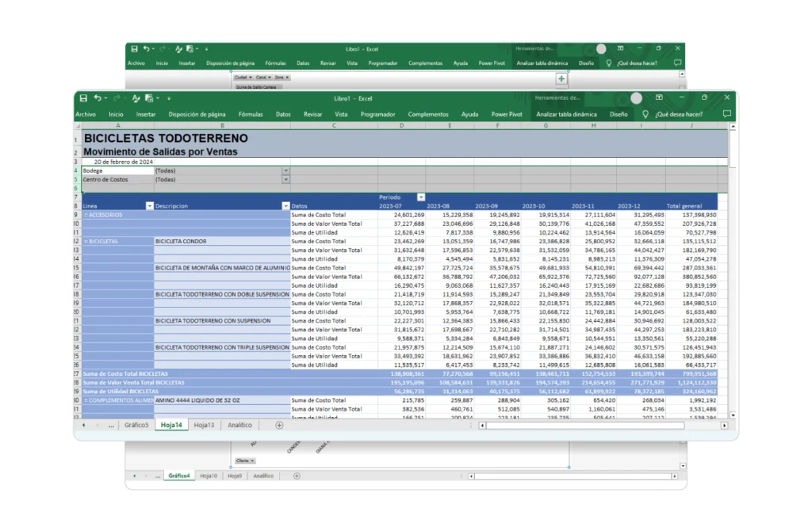812x520 pixels.
Task: Click horizontal scrollbar track in front window
Action: [x=585, y=425]
